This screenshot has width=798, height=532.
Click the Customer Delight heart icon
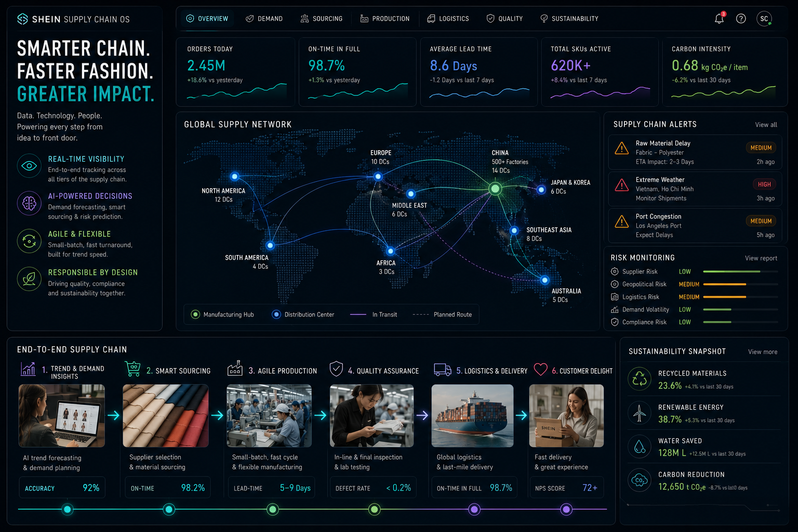[x=541, y=369]
